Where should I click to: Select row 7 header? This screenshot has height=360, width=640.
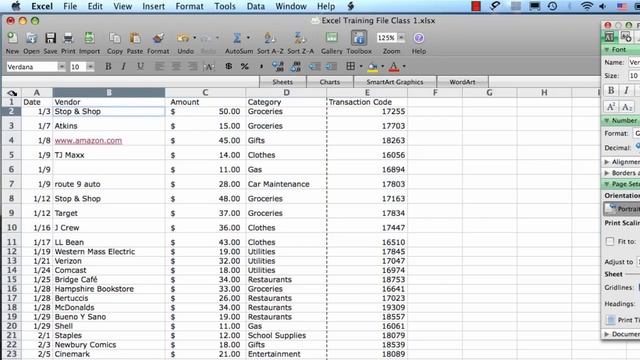point(11,184)
